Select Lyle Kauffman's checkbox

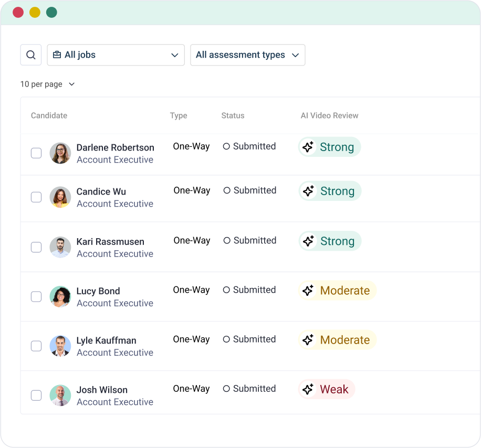[x=36, y=346]
